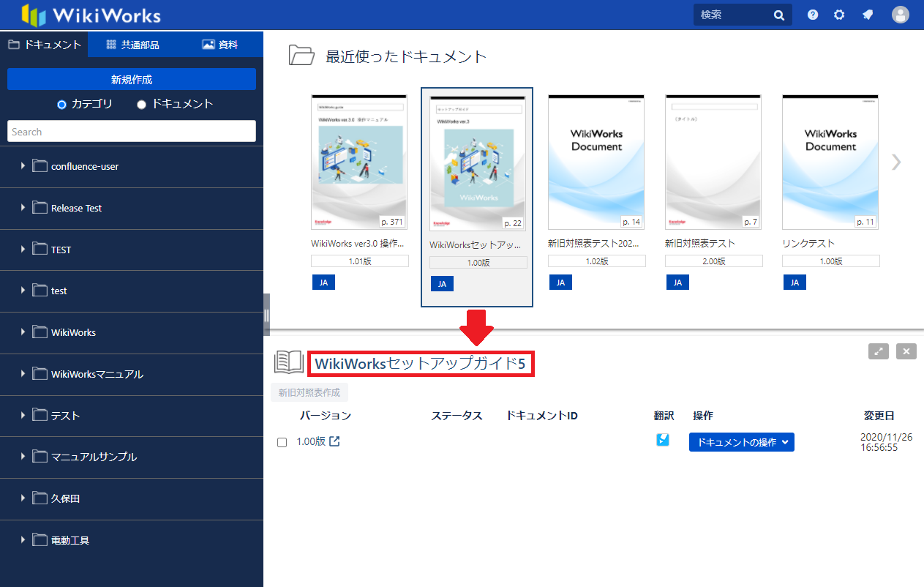Select the WikiWorksマニュアル category label
Image resolution: width=924 pixels, height=587 pixels.
97,374
